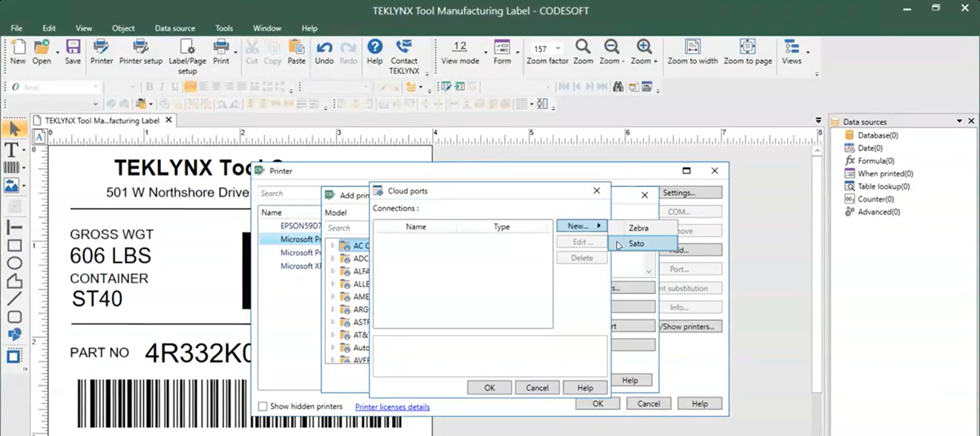Open the Print button dropdown arrow
The height and width of the screenshot is (436, 980).
[x=235, y=52]
